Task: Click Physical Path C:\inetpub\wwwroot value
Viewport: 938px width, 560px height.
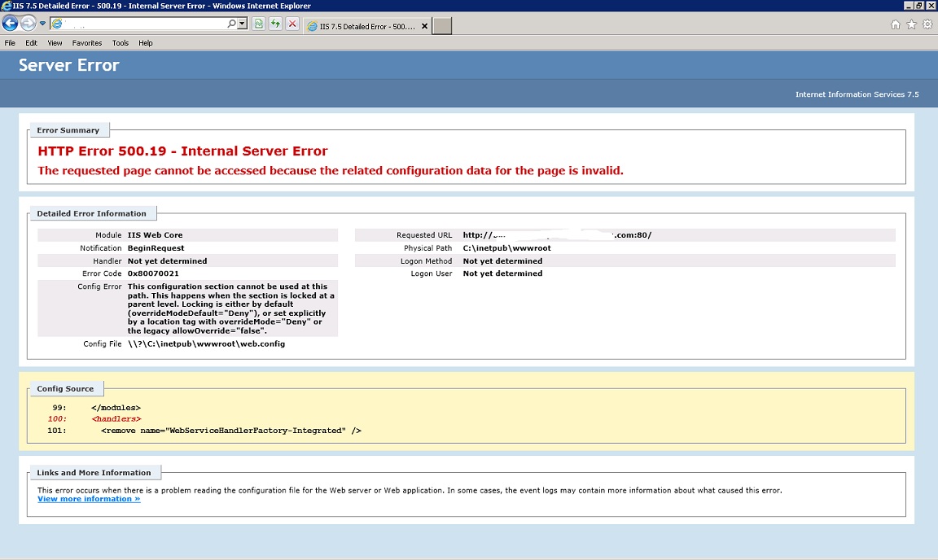Action: click(x=506, y=248)
